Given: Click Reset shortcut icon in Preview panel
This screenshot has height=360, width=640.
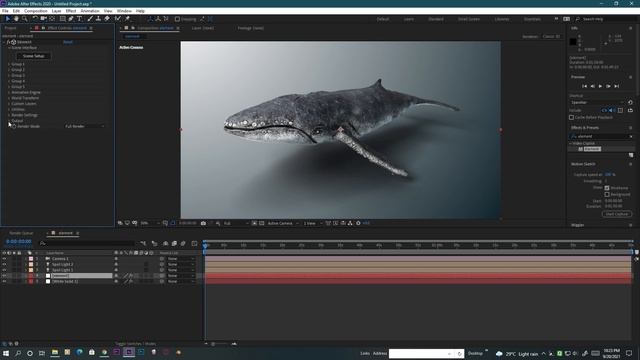Looking at the screenshot, I should (x=630, y=102).
